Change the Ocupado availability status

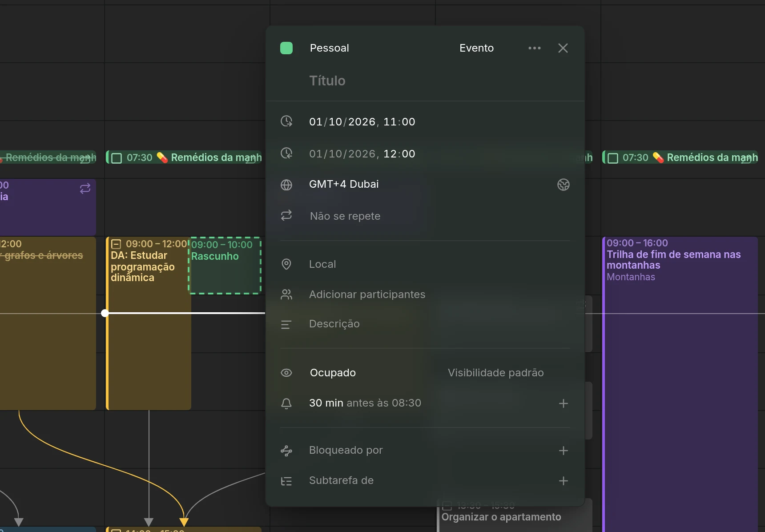click(x=333, y=373)
